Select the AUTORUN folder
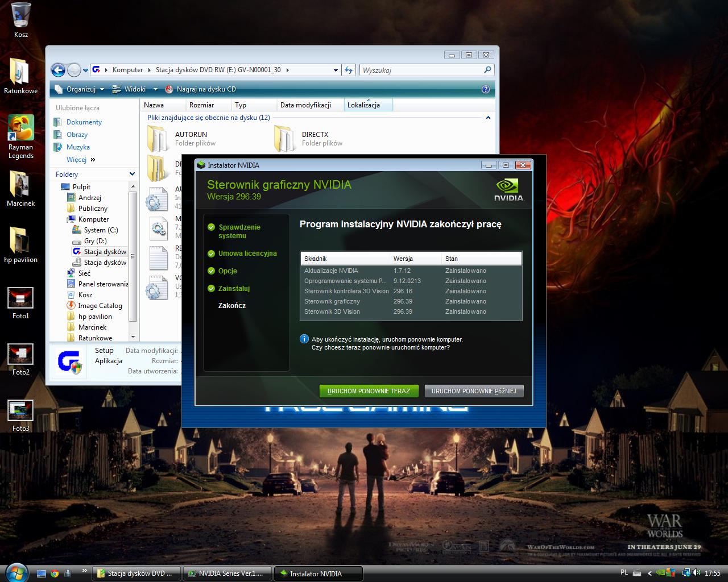The height and width of the screenshot is (582, 728). pyautogui.click(x=182, y=139)
